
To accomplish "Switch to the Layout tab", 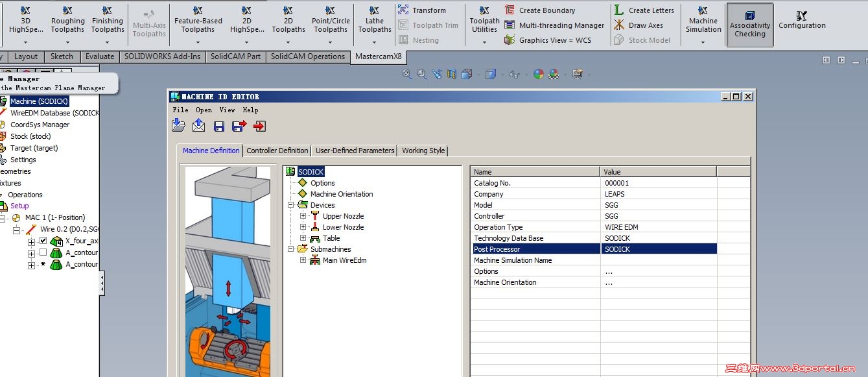I will [x=26, y=56].
